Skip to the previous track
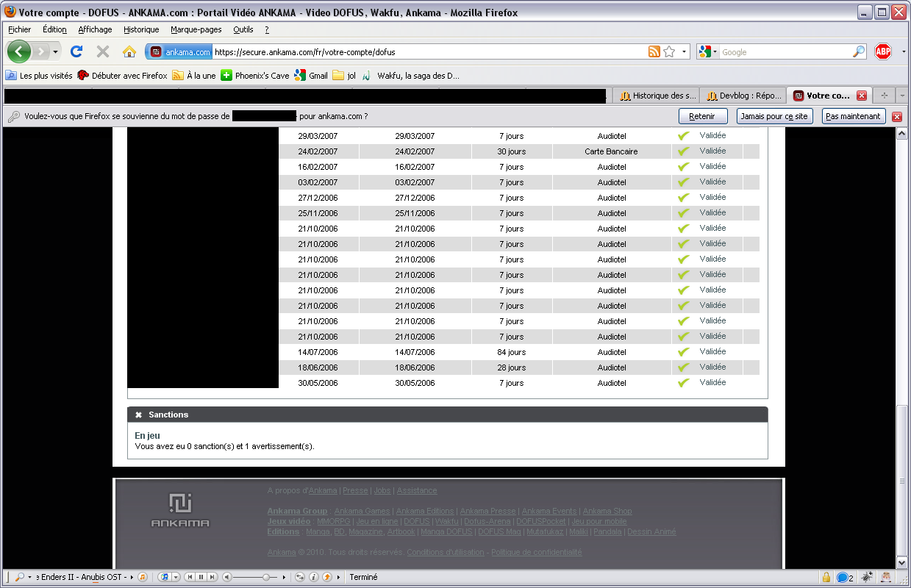 click(190, 577)
